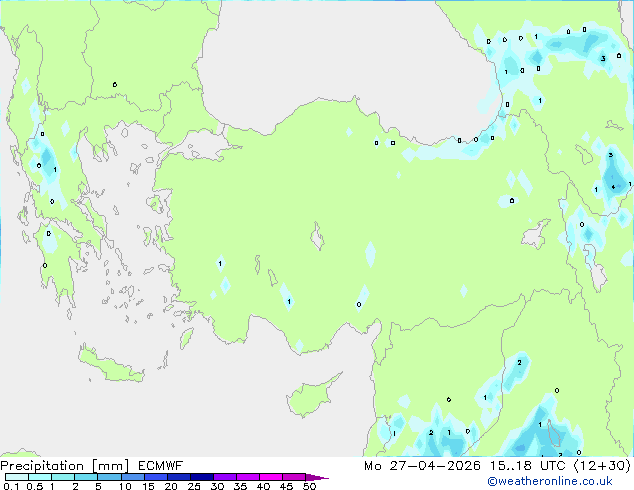Click the legend label "20"
634x490 pixels.
[171, 486]
